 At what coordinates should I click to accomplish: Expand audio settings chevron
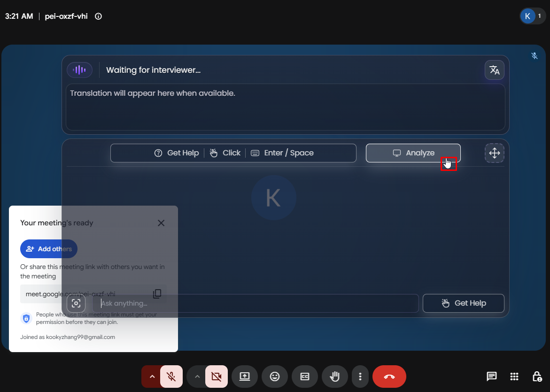tap(152, 377)
